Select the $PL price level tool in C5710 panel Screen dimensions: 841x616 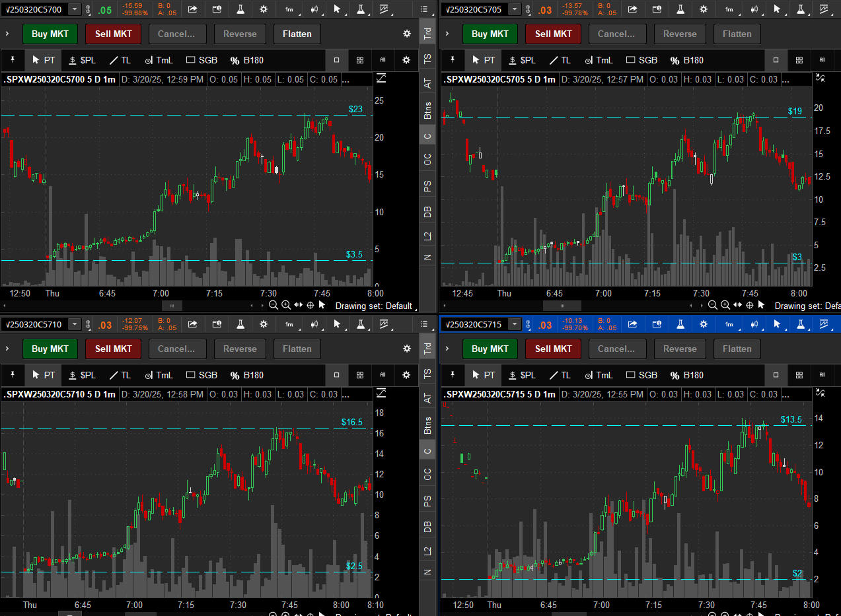click(x=81, y=375)
